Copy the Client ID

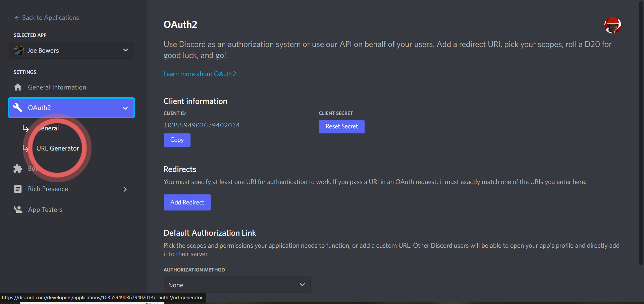coord(177,140)
